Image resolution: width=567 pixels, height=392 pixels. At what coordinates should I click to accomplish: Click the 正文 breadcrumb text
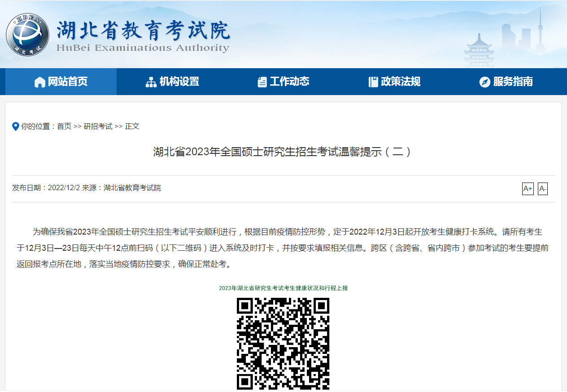pyautogui.click(x=132, y=126)
